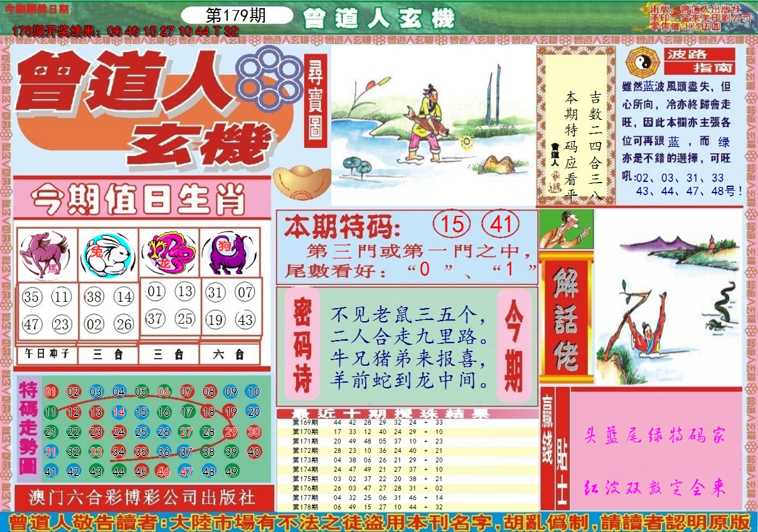The width and height of the screenshot is (758, 532).
Task: Click the dragon zodiac icon
Action: coord(168,254)
